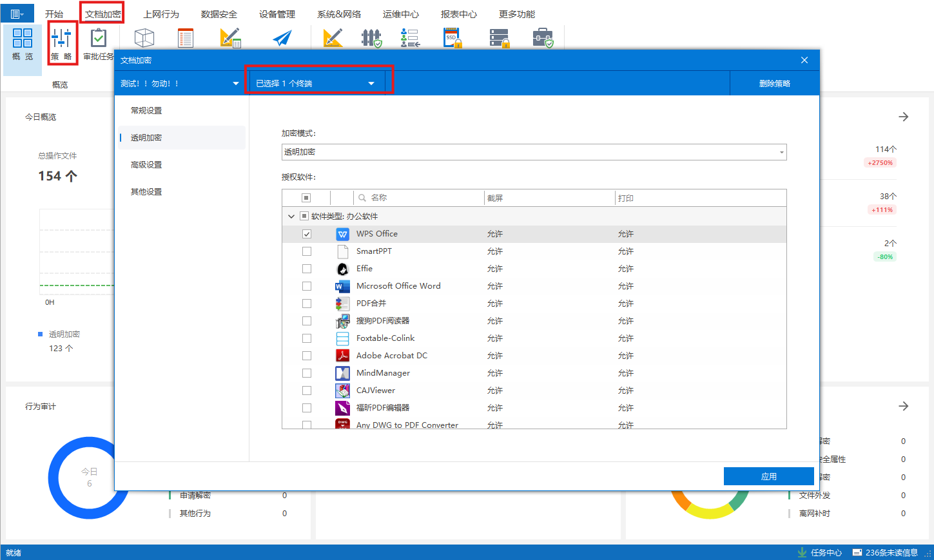Check the Microsoft Office Word checkbox
The width and height of the screenshot is (934, 560).
(307, 286)
